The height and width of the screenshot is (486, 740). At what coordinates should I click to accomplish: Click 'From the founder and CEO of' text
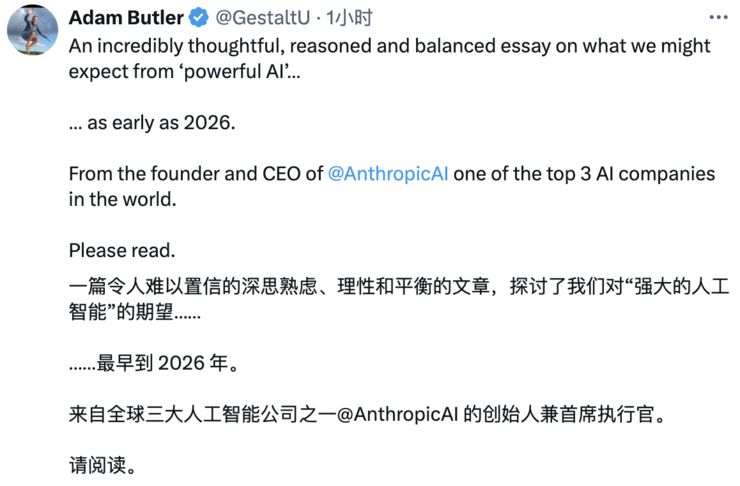click(x=195, y=174)
